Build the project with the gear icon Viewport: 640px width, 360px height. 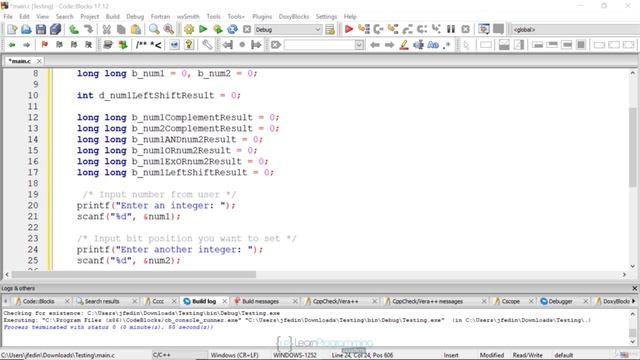point(189,29)
